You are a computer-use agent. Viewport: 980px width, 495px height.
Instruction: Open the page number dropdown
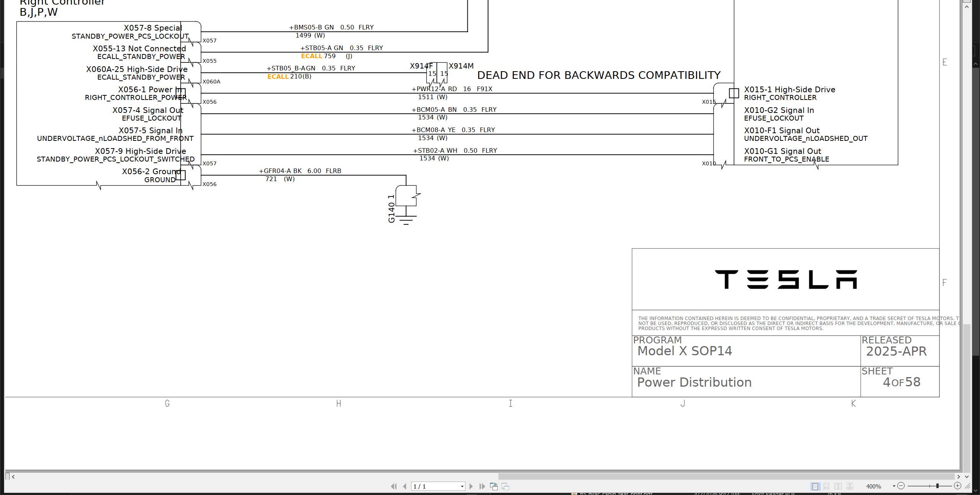click(x=462, y=487)
